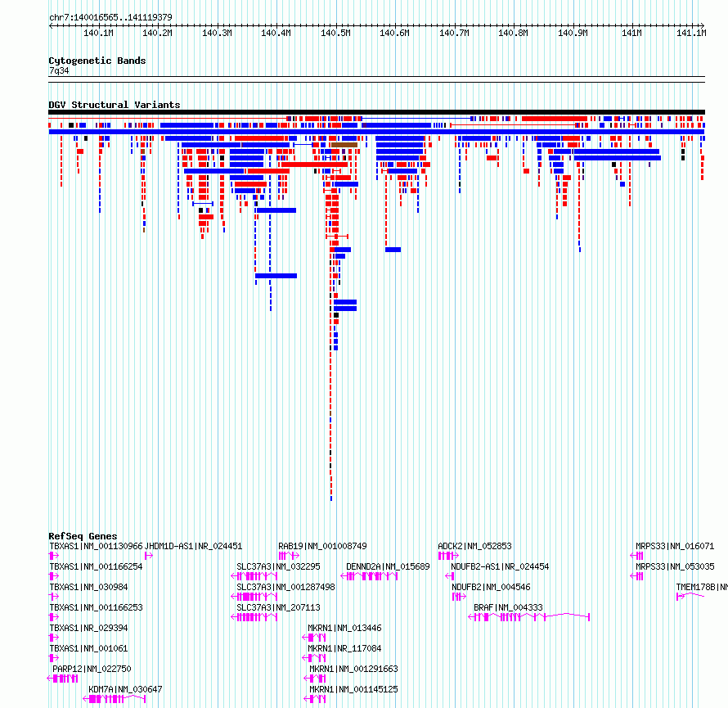
Task: Click the MKRN1|NM_001145125 gene label
Action: tap(354, 689)
